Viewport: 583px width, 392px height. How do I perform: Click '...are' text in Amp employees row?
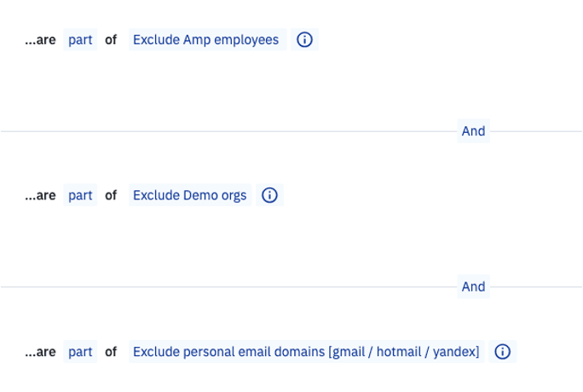click(40, 40)
